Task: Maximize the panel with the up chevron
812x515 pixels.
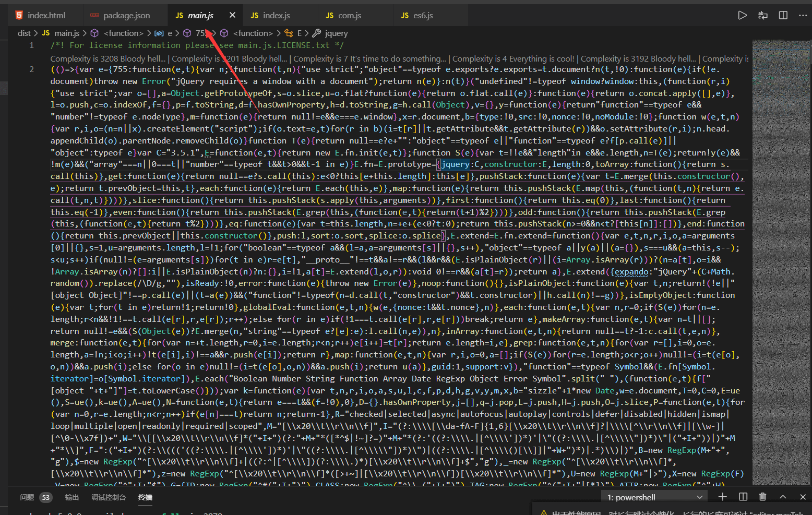Action: tap(783, 497)
